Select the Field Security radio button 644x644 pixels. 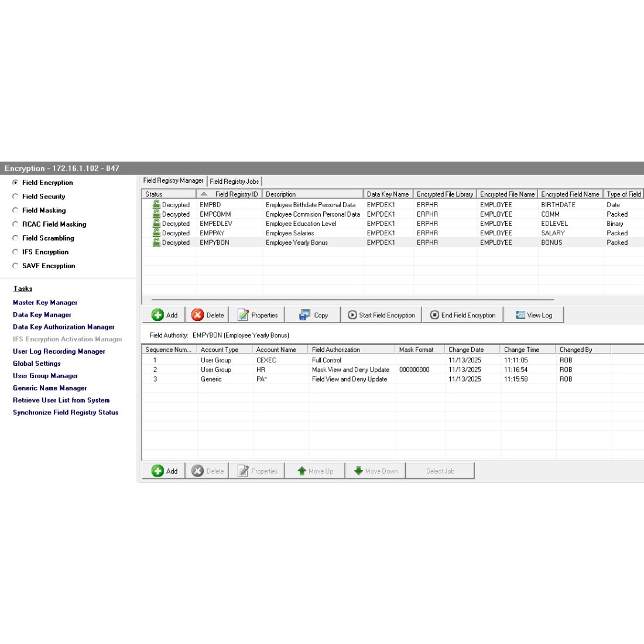pyautogui.click(x=16, y=197)
